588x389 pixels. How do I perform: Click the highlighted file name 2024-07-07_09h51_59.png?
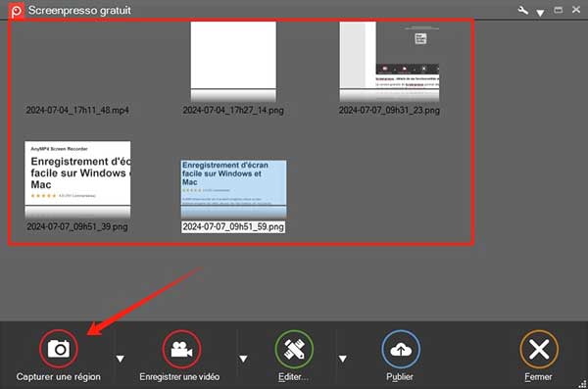click(x=233, y=227)
